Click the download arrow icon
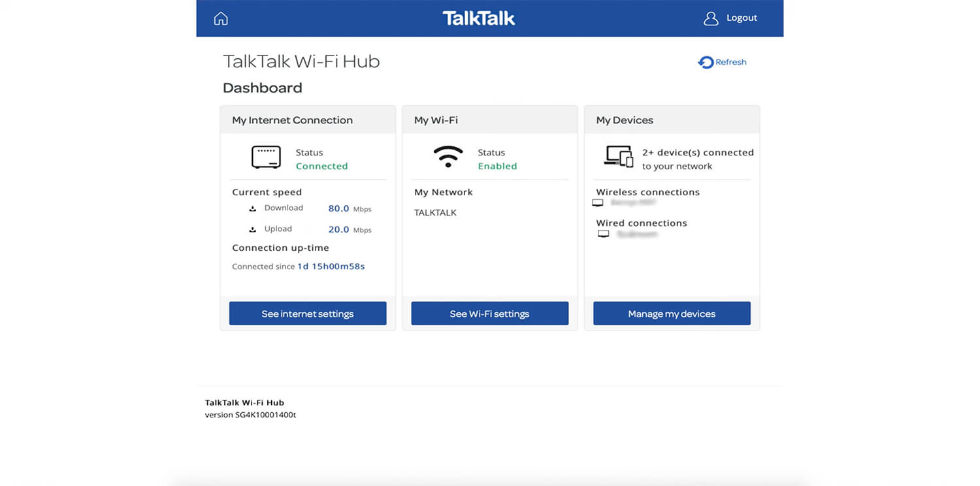This screenshot has width=980, height=486. (253, 209)
